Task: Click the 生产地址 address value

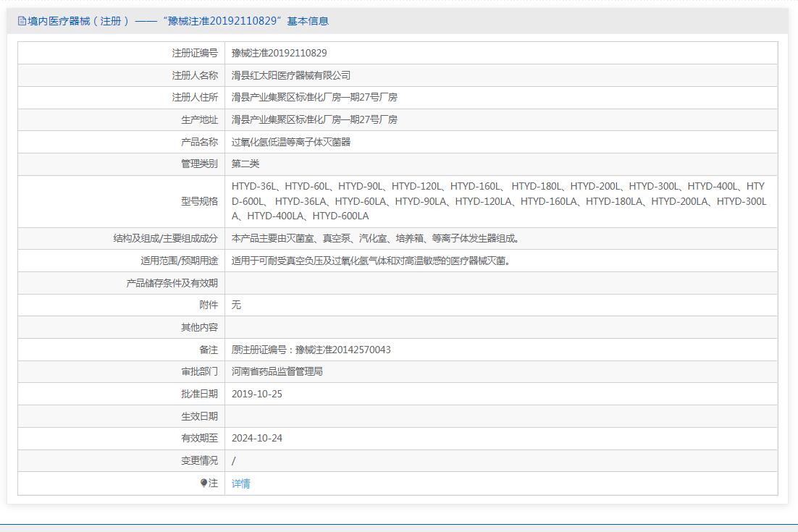Action: tap(314, 119)
